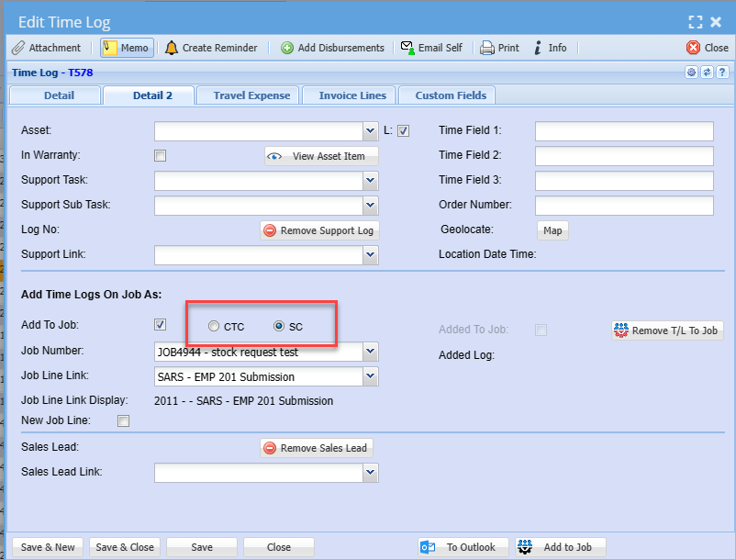Open the Info toolbar item

(550, 48)
